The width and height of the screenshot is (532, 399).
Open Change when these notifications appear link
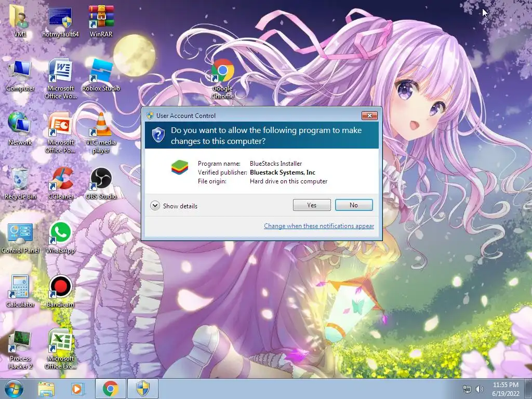point(319,226)
